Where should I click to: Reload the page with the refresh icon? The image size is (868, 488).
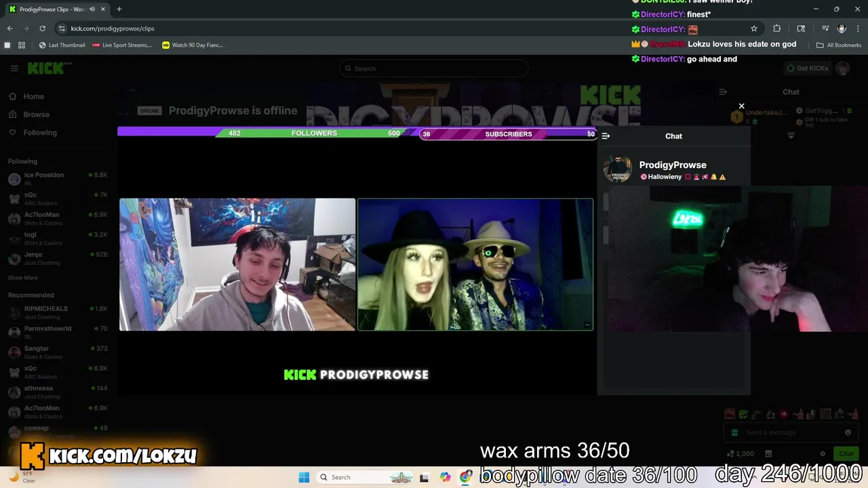point(42,28)
